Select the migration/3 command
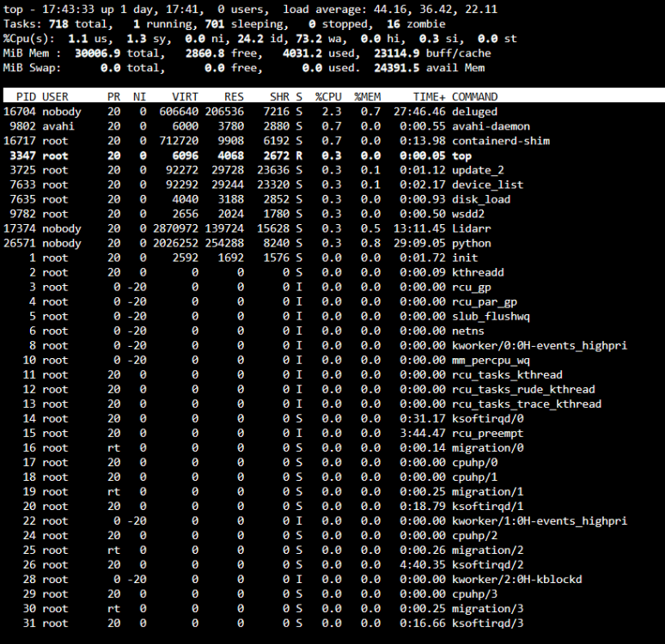 point(488,609)
